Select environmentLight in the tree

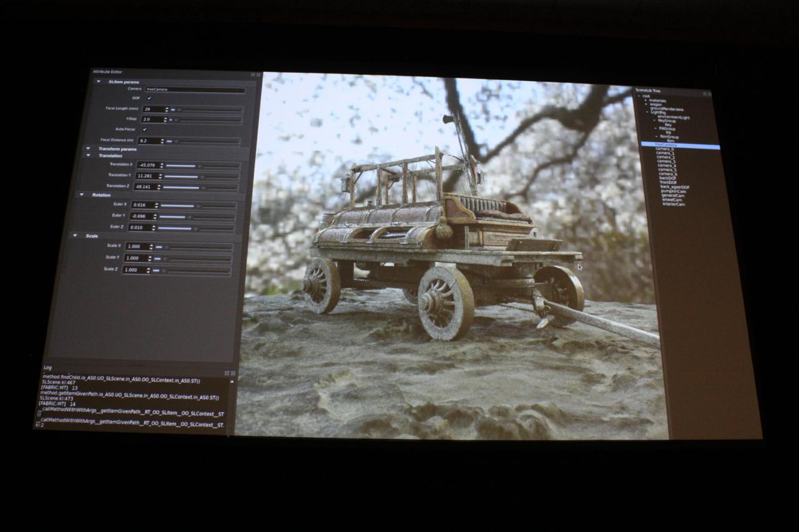(674, 117)
